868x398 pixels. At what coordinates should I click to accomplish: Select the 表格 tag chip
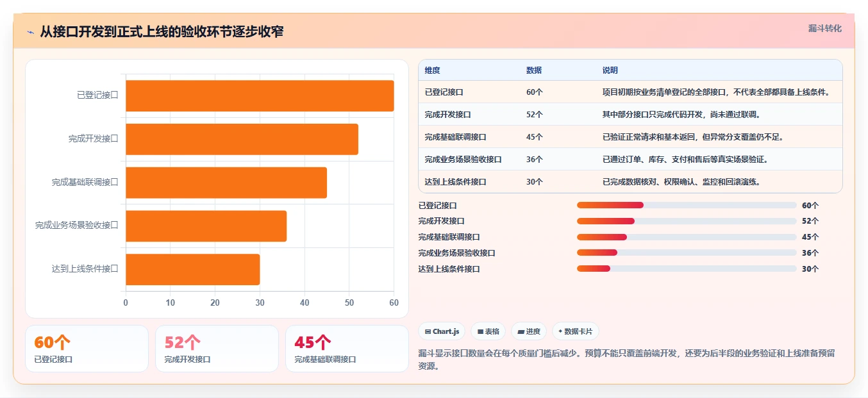click(488, 331)
